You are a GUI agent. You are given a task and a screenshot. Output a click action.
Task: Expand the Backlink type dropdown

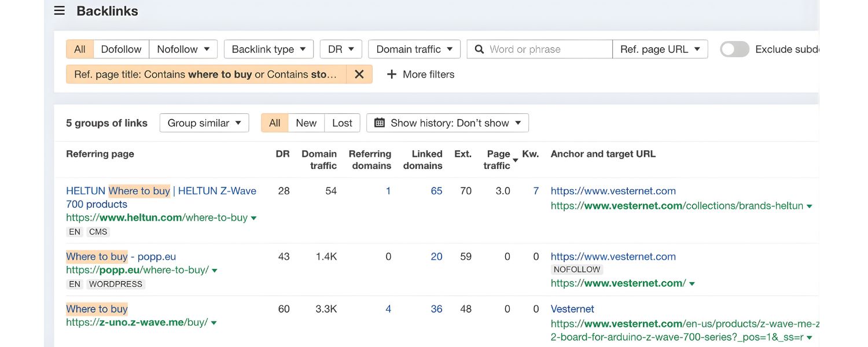269,49
